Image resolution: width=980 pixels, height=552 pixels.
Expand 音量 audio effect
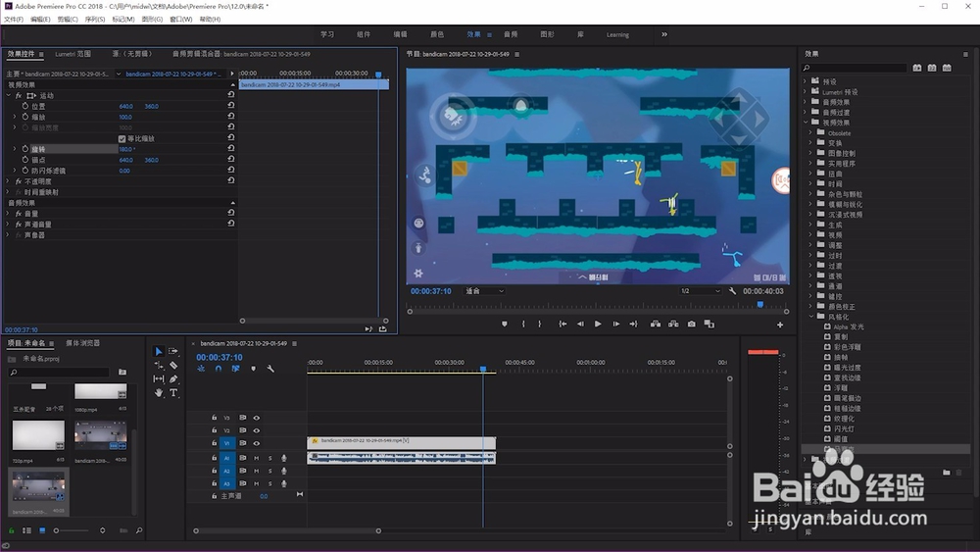coord(8,213)
